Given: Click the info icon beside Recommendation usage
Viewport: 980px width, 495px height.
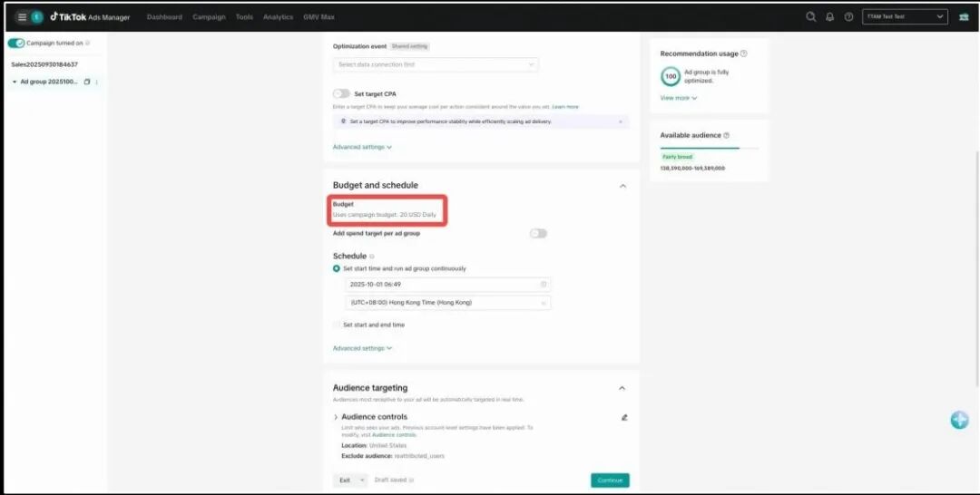Looking at the screenshot, I should 744,53.
